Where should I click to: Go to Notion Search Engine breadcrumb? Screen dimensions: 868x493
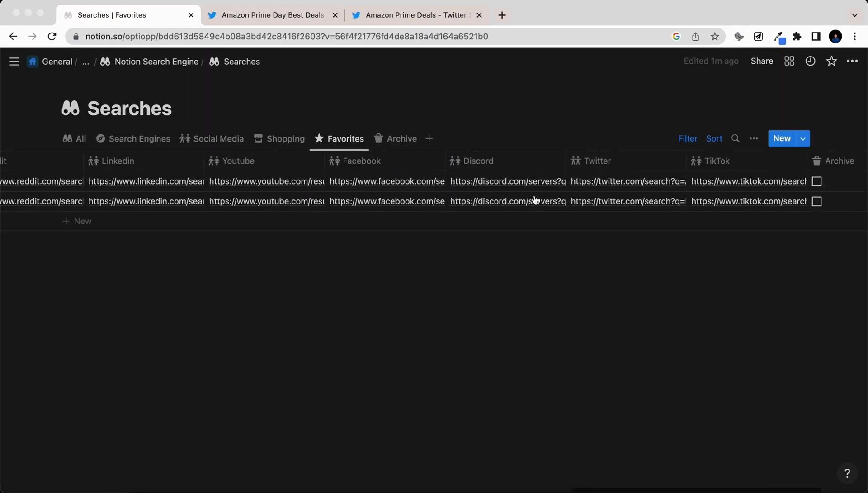pos(149,62)
